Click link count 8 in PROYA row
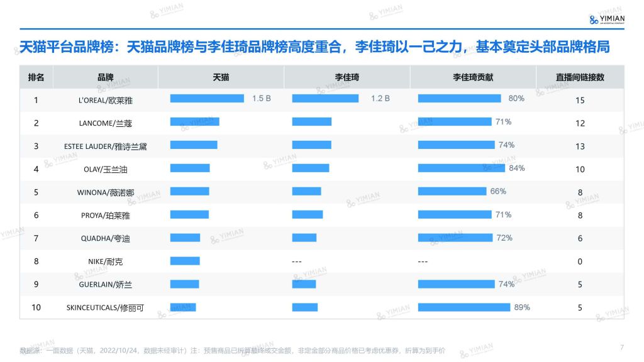The image size is (644, 362). (x=580, y=216)
